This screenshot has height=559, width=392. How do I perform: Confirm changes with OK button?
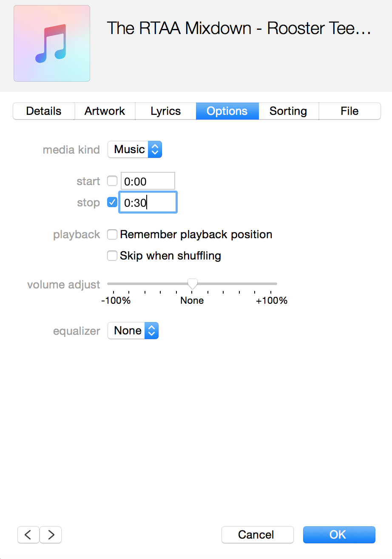[339, 535]
